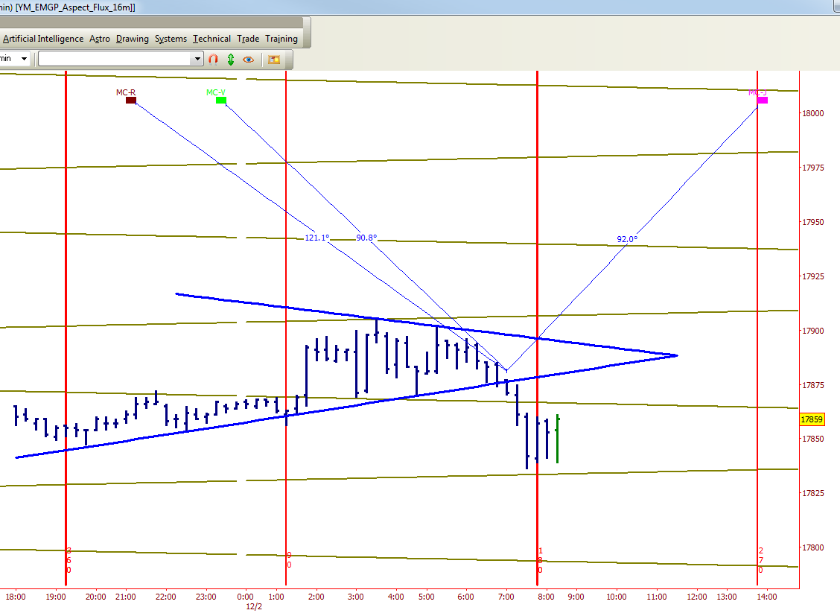Click the yellow current price tag 17859
This screenshot has width=840, height=616.
[x=812, y=419]
